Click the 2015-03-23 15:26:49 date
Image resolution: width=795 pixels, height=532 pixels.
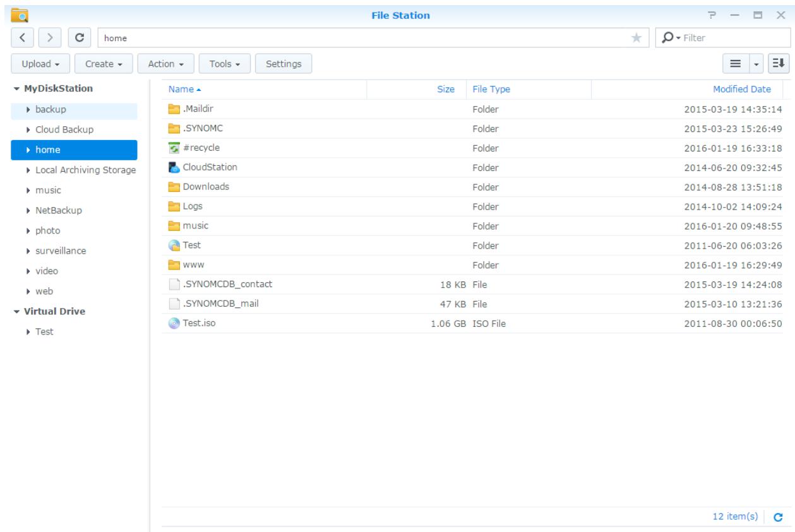(x=734, y=129)
